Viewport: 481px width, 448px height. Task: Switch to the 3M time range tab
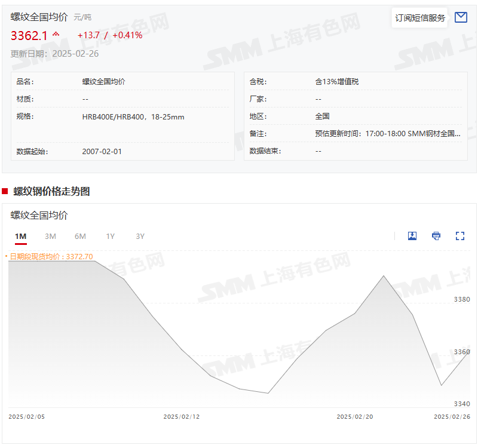[50, 237]
